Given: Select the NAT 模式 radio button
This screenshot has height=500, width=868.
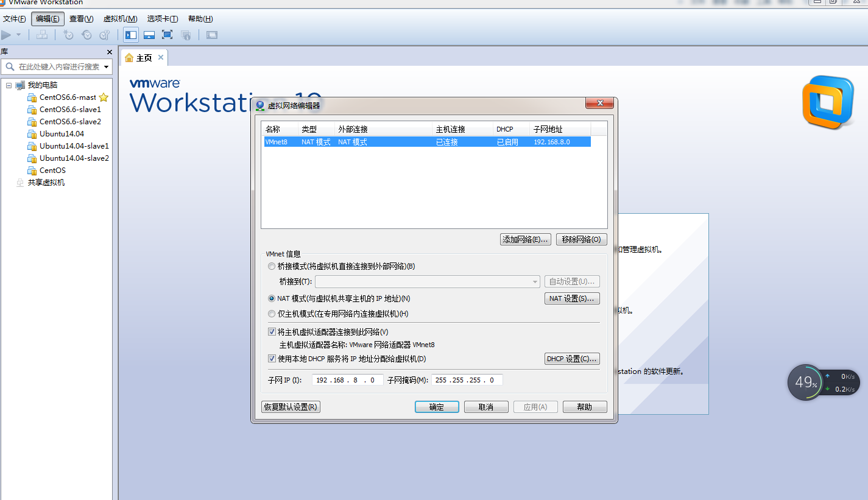Looking at the screenshot, I should [272, 298].
